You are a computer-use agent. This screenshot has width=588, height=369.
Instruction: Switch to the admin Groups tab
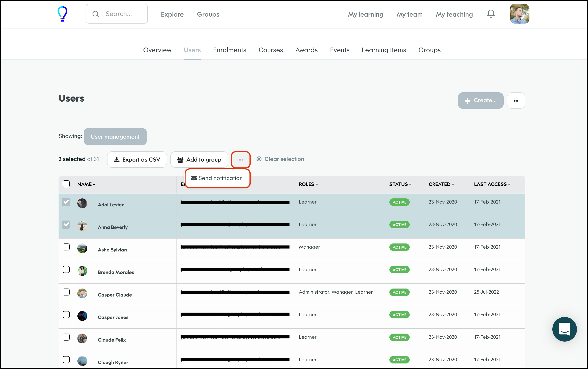coord(429,50)
